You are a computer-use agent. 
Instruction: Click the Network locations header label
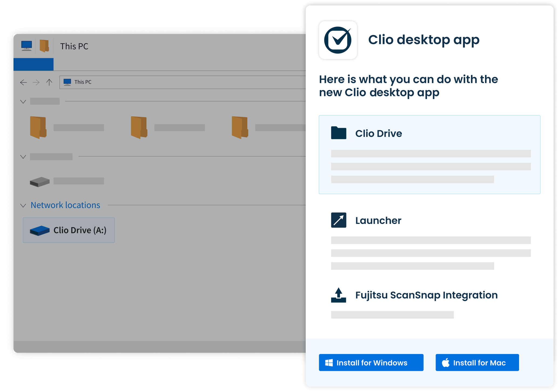[65, 205]
